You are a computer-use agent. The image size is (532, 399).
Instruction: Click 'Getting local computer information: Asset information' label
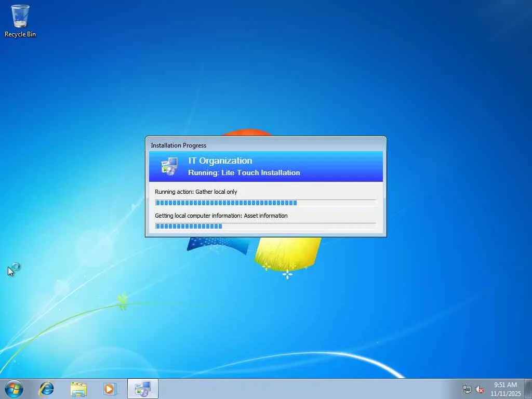(x=221, y=216)
